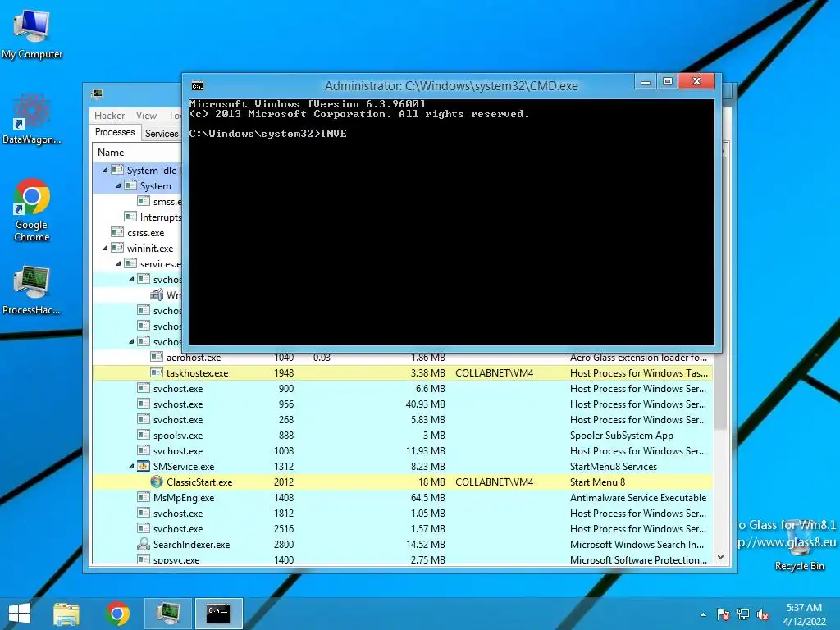Open the Hacker menu
The image size is (840, 630).
point(109,116)
